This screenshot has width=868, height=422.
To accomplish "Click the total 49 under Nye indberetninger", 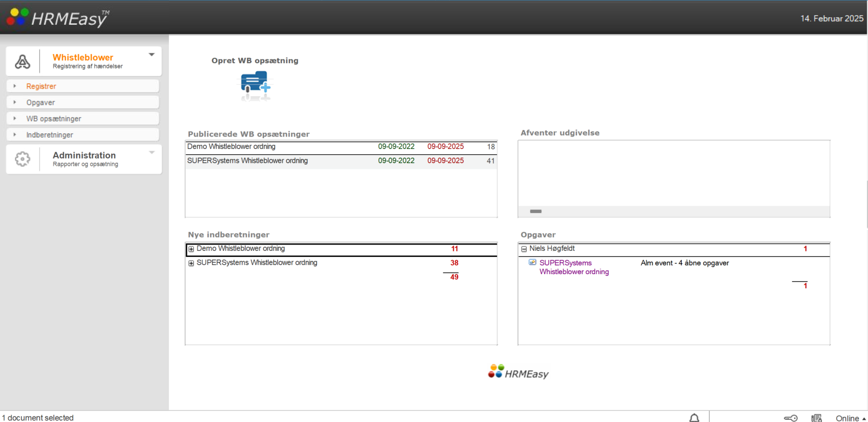I will pos(455,277).
